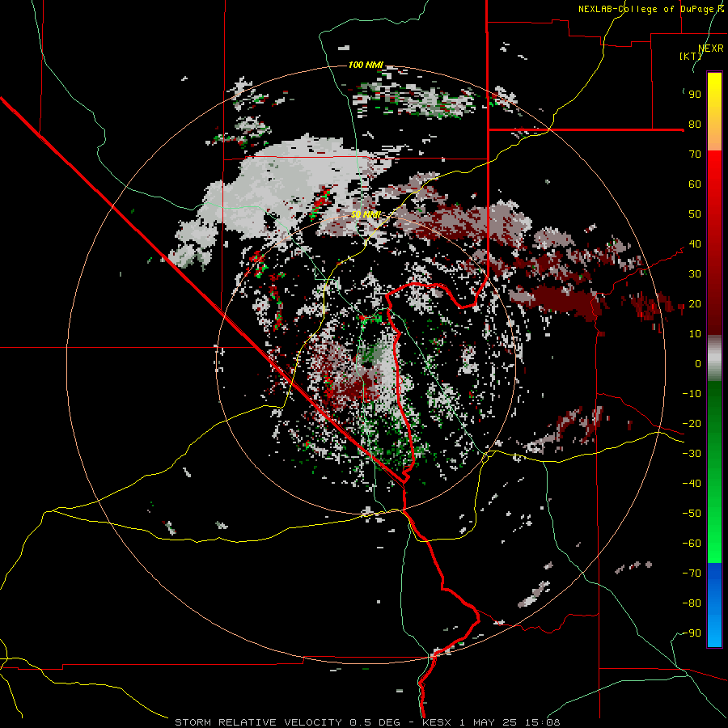Click the -10 value on the velocity scale
Screen dimensions: 728x728
pyautogui.click(x=692, y=394)
